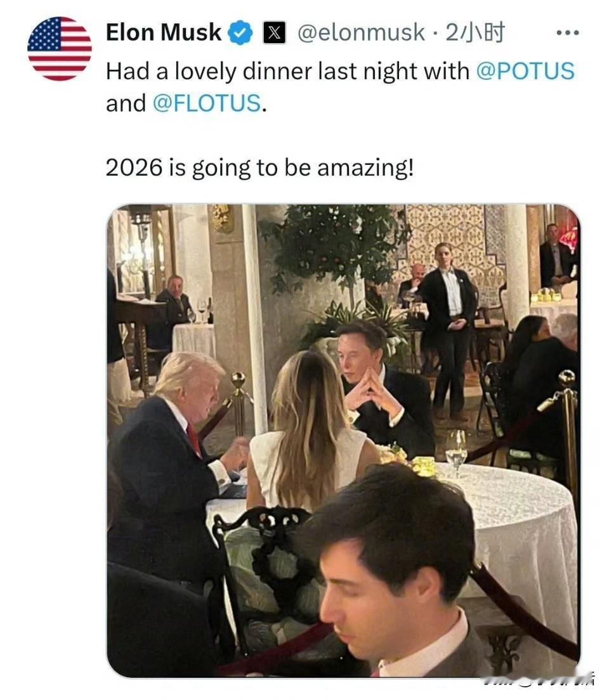Click the water glass on the table in photo
Screen dimensions: 609x700
456,452
